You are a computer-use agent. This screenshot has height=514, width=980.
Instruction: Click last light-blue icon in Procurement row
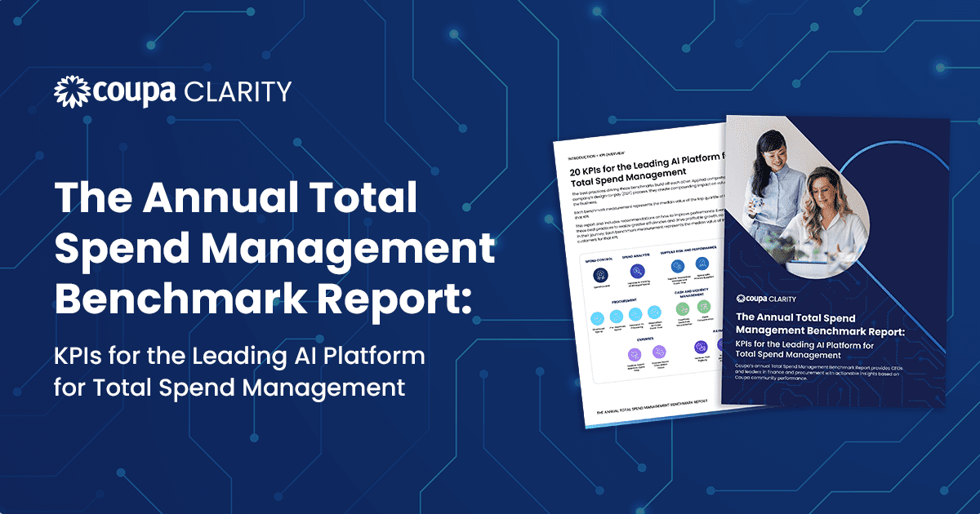pos(654,312)
